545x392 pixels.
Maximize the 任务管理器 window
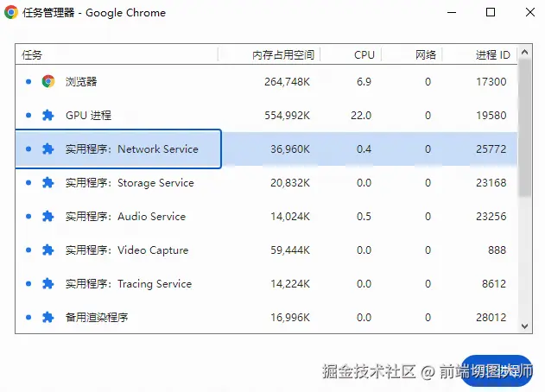pyautogui.click(x=491, y=12)
